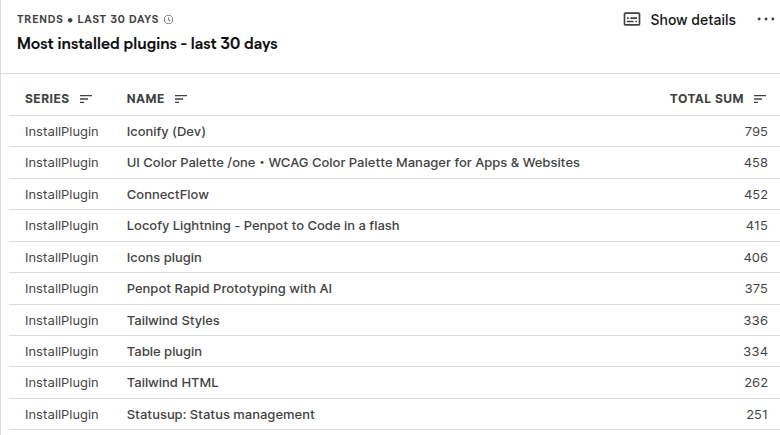
Task: Click the Icons plugin row
Action: click(164, 258)
